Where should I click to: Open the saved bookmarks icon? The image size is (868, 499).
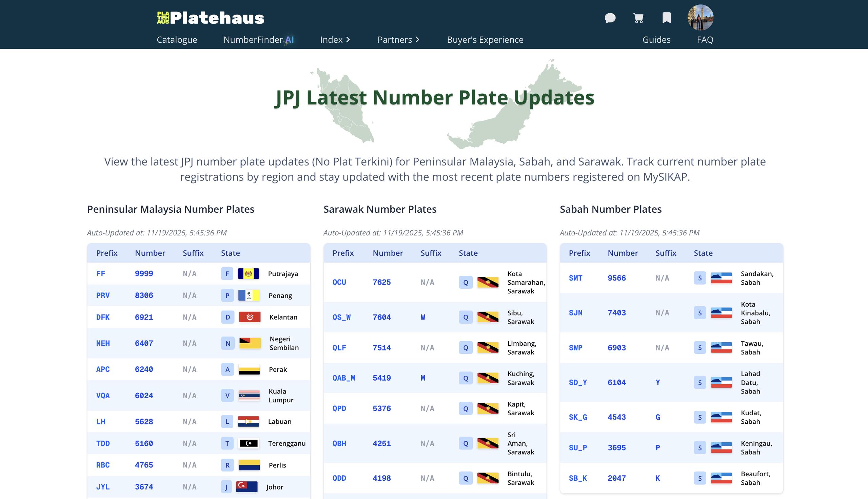(x=666, y=18)
